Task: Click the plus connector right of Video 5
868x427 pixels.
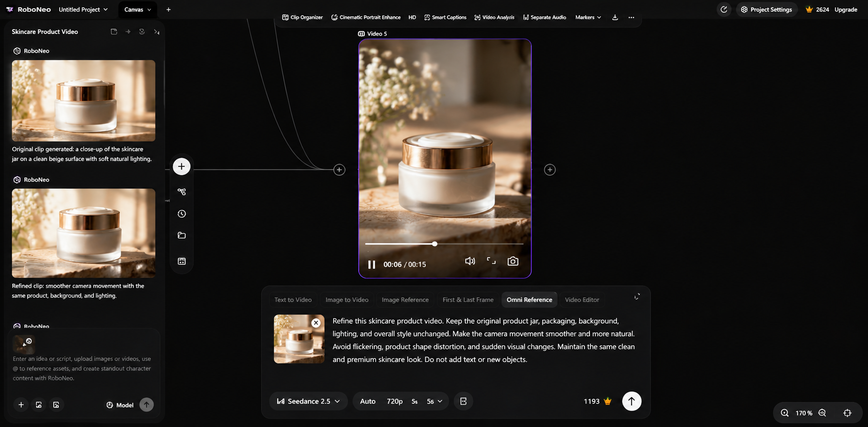Action: (550, 170)
